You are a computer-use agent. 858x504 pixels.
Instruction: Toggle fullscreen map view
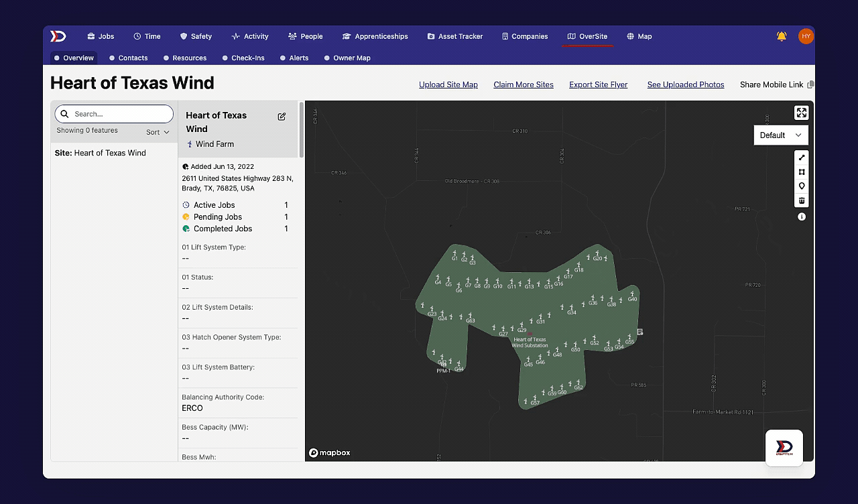(801, 113)
